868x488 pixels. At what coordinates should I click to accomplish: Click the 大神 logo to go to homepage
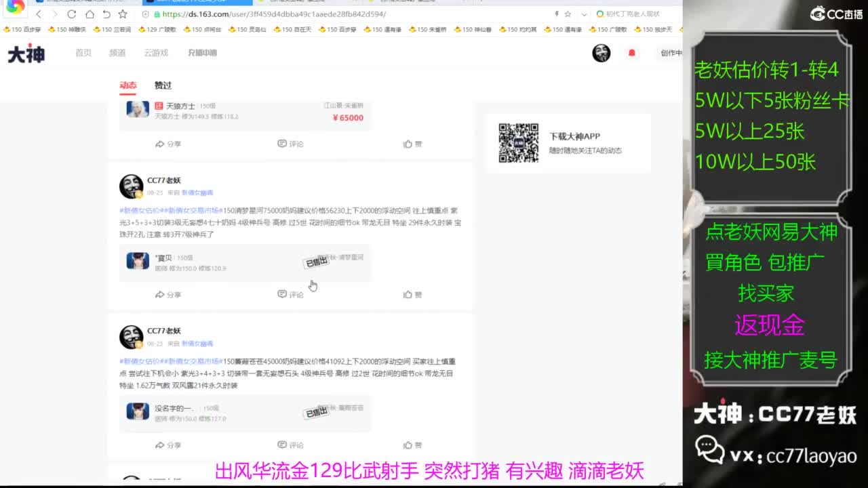[26, 52]
